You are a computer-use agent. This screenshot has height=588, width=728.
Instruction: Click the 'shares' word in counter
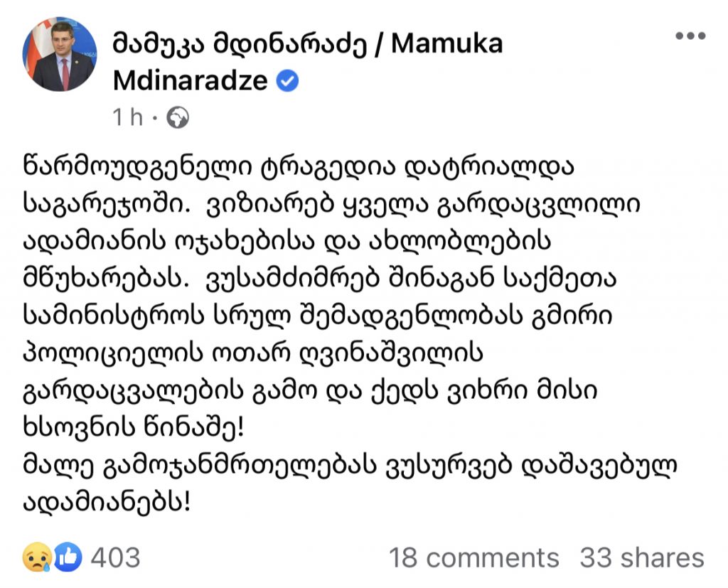663,557
